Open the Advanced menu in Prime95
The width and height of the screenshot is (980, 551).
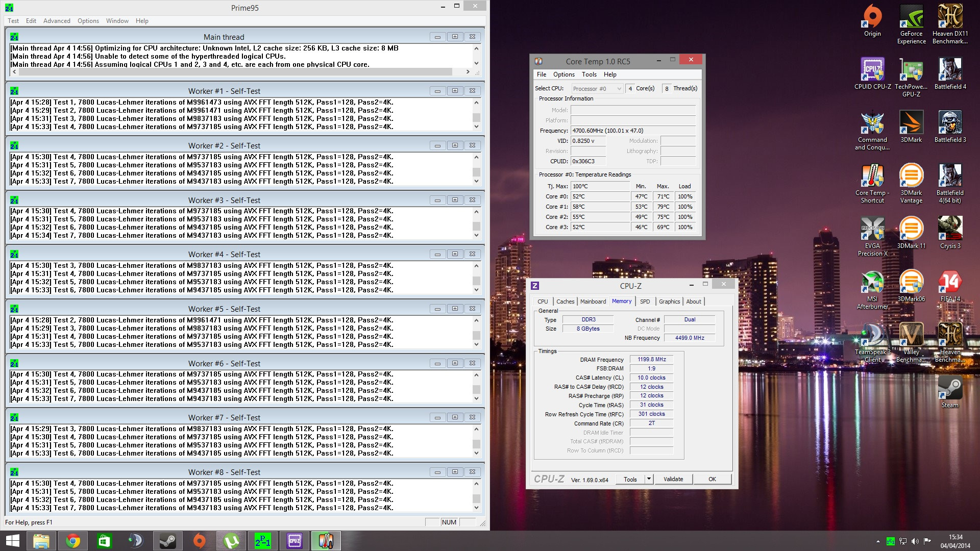57,21
